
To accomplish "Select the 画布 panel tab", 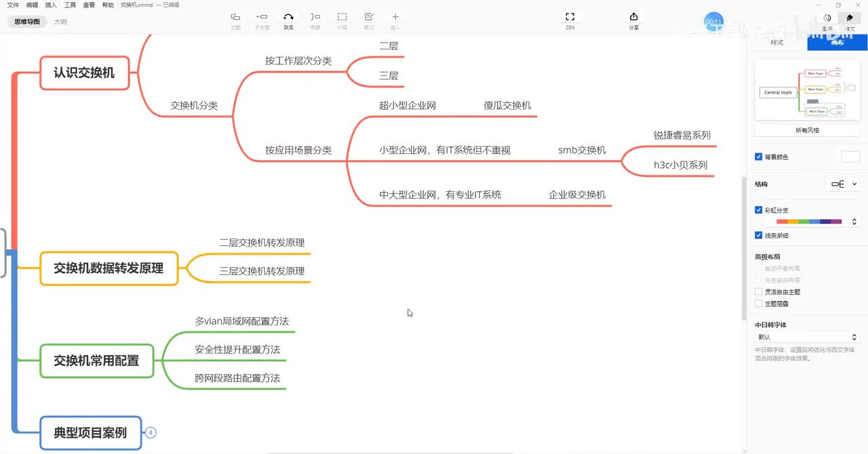I will (837, 42).
